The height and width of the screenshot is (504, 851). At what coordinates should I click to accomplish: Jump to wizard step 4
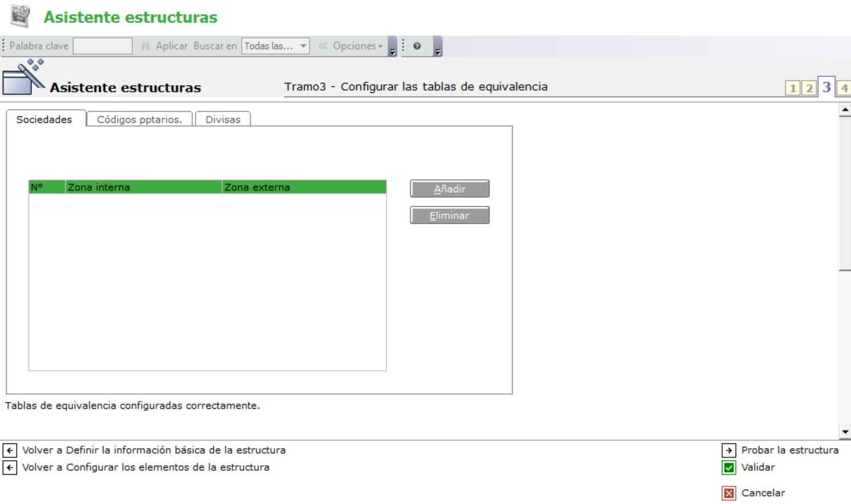[x=844, y=88]
